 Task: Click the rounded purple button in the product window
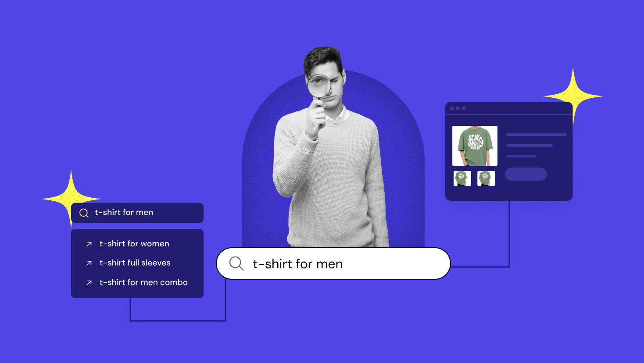click(526, 174)
